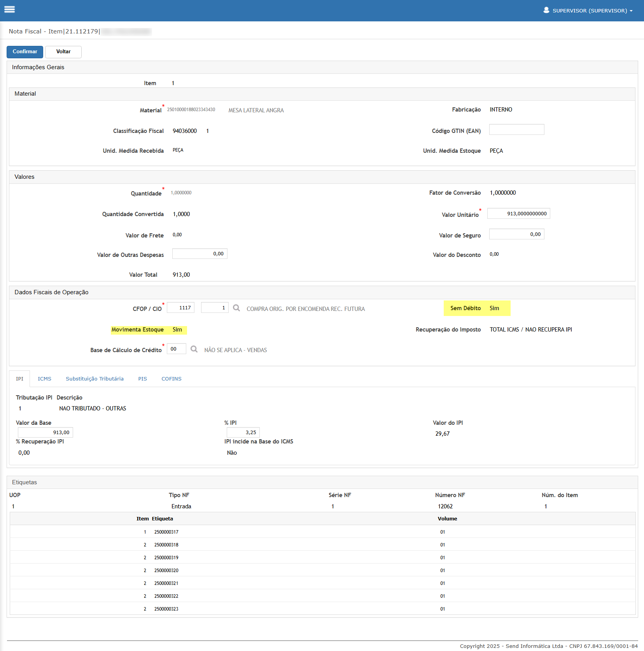Focus the Código GTIN (EAN) field

pyautogui.click(x=516, y=129)
